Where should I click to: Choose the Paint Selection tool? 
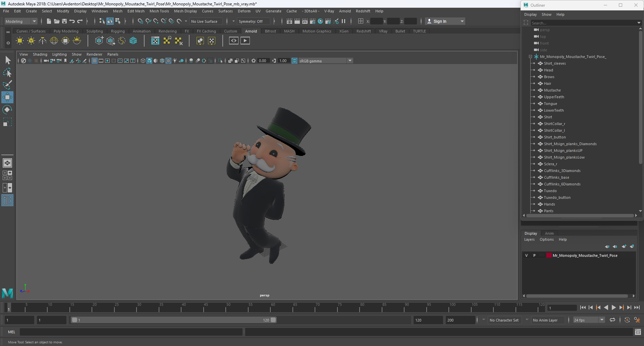pos(7,85)
